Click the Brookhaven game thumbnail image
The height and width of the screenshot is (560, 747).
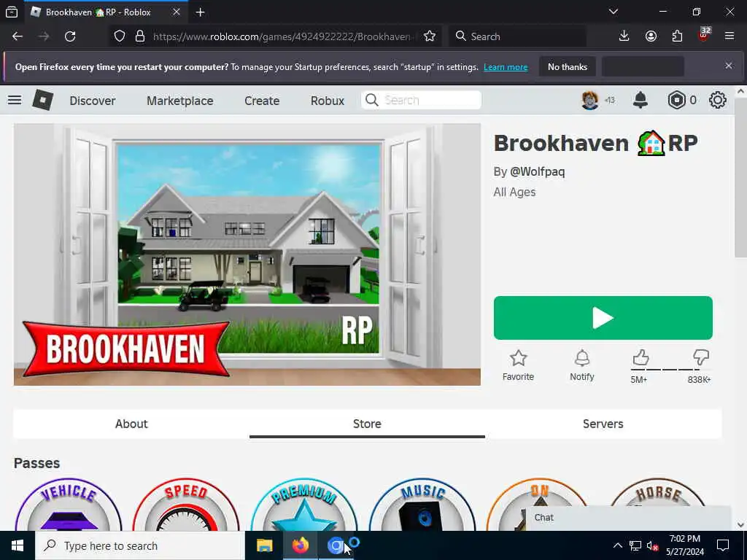247,254
